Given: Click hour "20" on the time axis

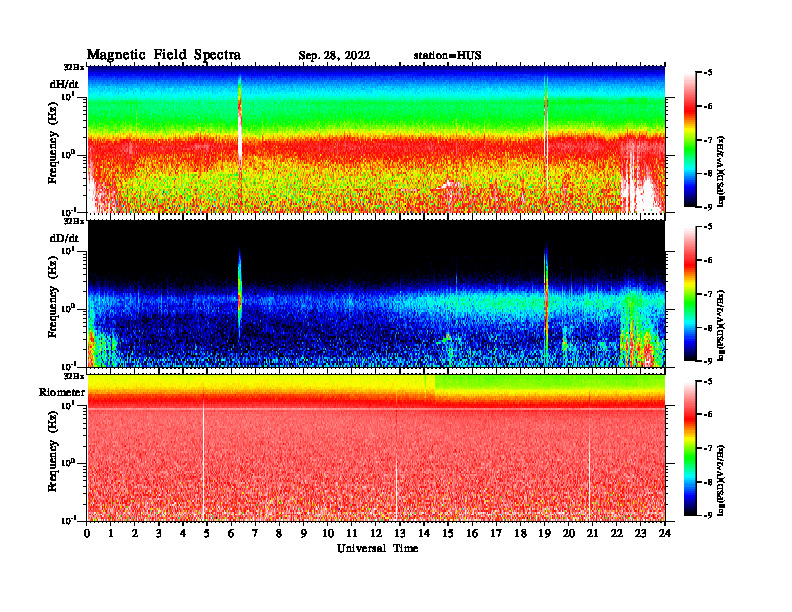Looking at the screenshot, I should (x=568, y=533).
